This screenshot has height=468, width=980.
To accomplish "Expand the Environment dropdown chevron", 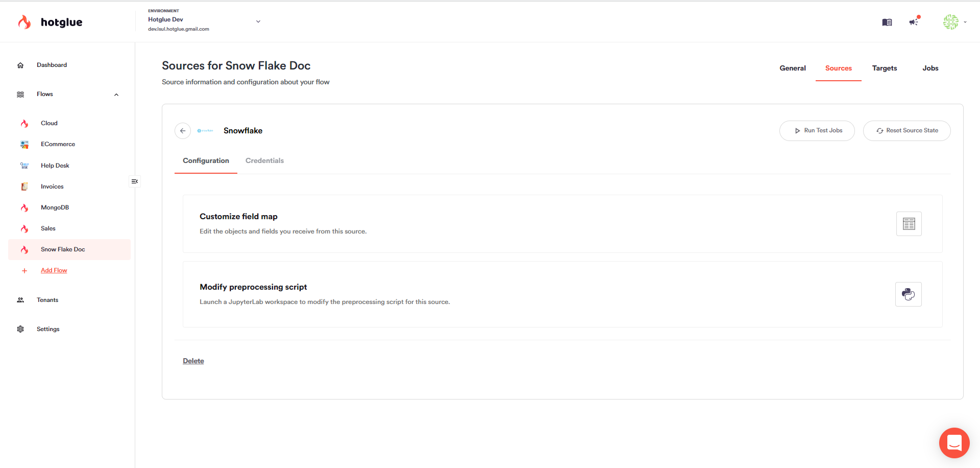I will (258, 21).
